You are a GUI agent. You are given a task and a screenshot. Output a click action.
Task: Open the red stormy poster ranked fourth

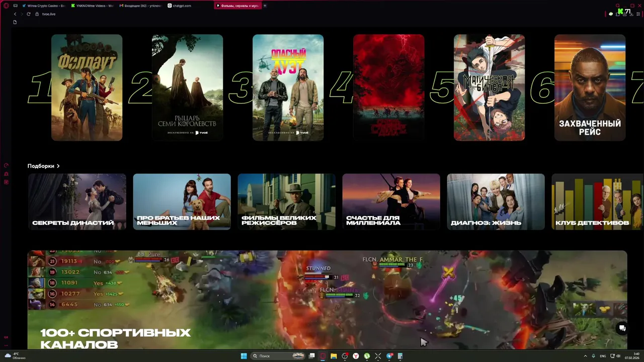[x=388, y=87]
